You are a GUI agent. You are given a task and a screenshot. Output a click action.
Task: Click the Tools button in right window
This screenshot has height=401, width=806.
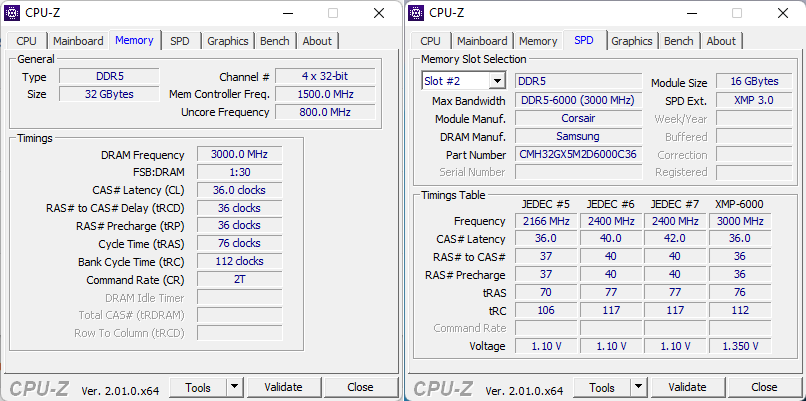tap(601, 387)
